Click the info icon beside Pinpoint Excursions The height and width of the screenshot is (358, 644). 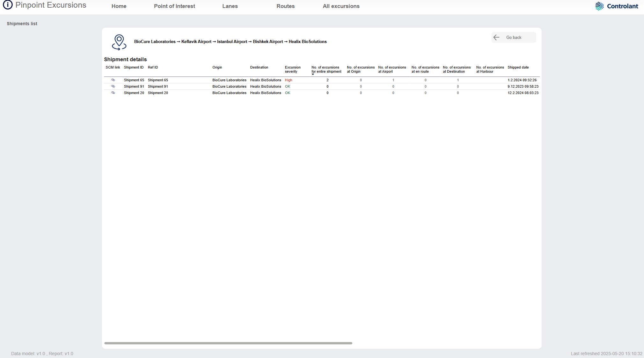(8, 5)
